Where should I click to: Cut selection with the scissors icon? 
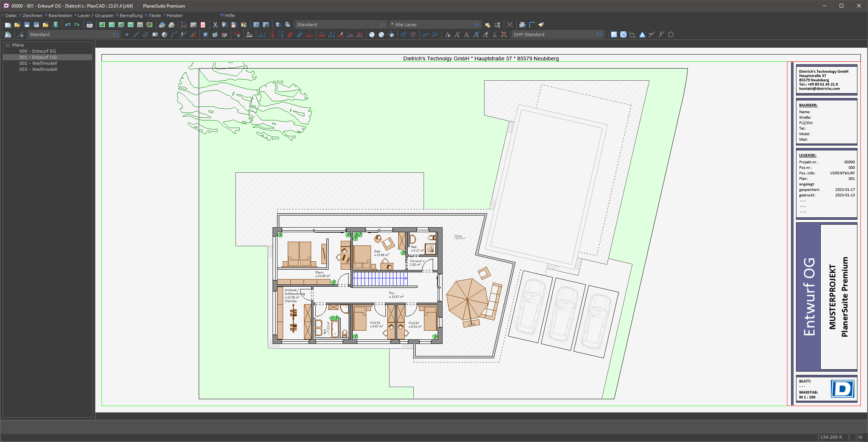[x=215, y=25]
